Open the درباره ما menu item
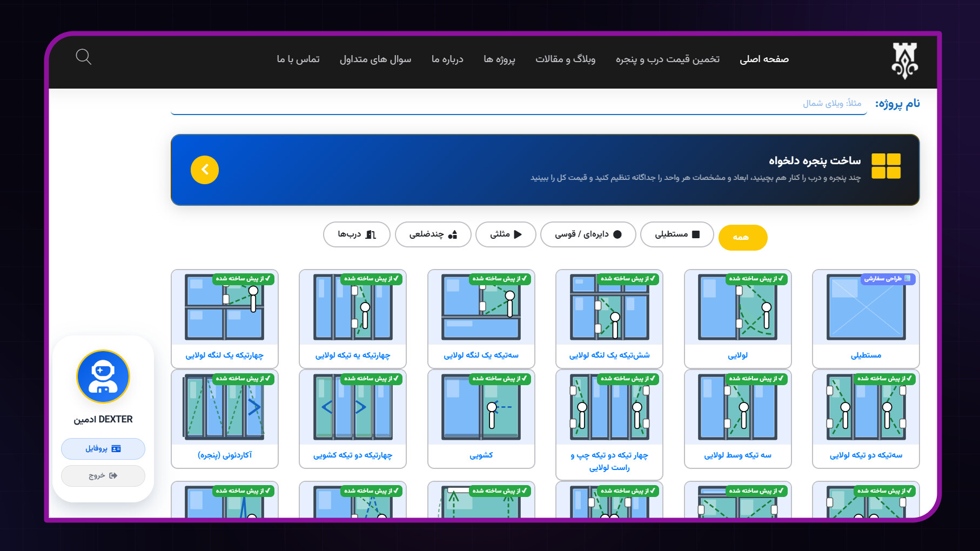Image resolution: width=980 pixels, height=551 pixels. pyautogui.click(x=447, y=59)
